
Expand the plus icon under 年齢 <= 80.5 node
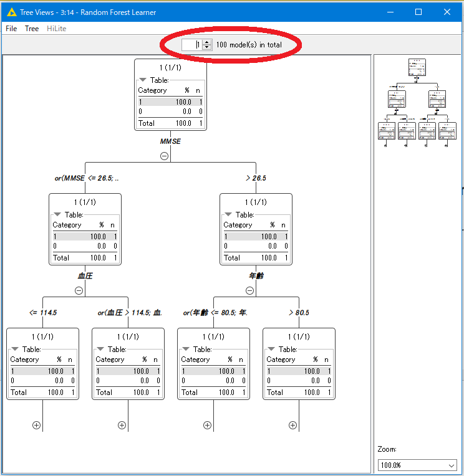pyautogui.click(x=207, y=425)
